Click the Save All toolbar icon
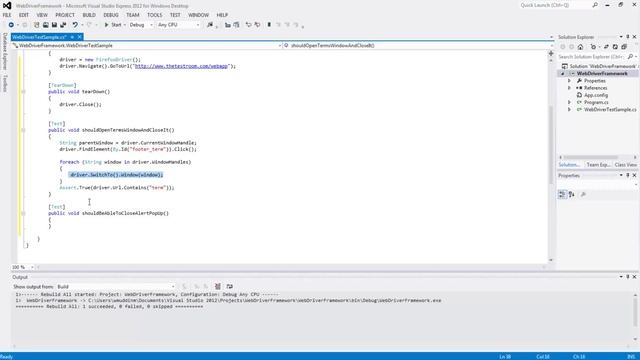This screenshot has width=640, height=360. tap(63, 25)
